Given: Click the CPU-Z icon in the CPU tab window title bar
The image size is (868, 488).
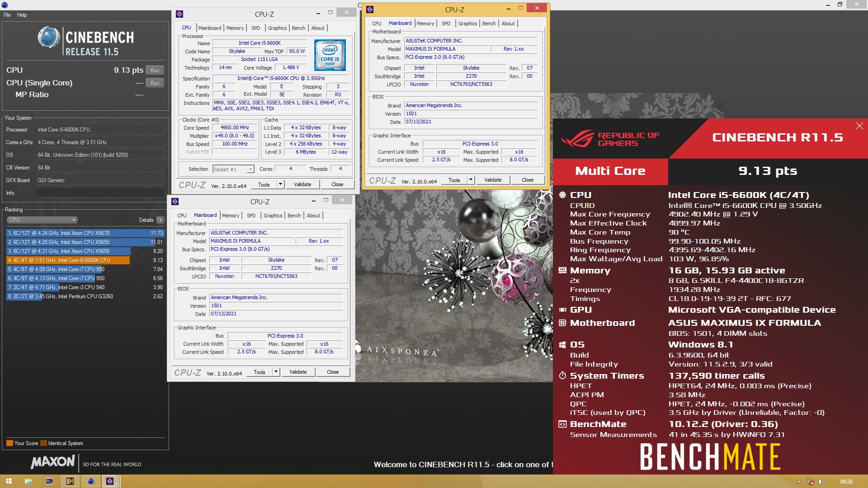Looking at the screenshot, I should pyautogui.click(x=179, y=14).
